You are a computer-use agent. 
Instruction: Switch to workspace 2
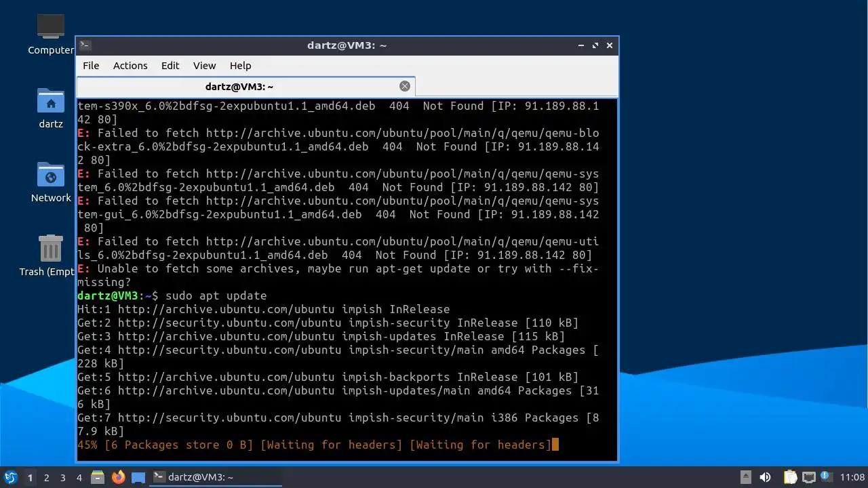pos(46,478)
